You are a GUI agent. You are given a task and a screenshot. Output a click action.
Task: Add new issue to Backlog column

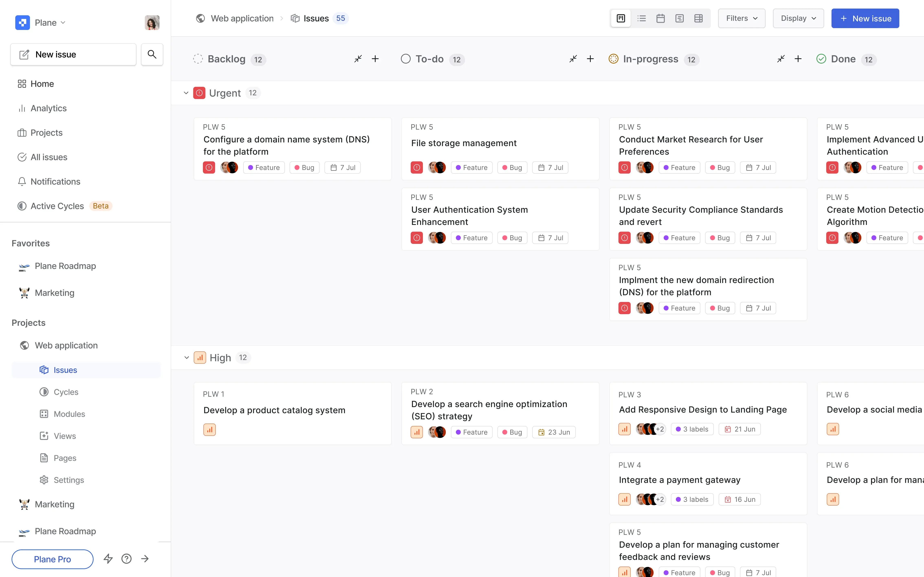coord(375,59)
